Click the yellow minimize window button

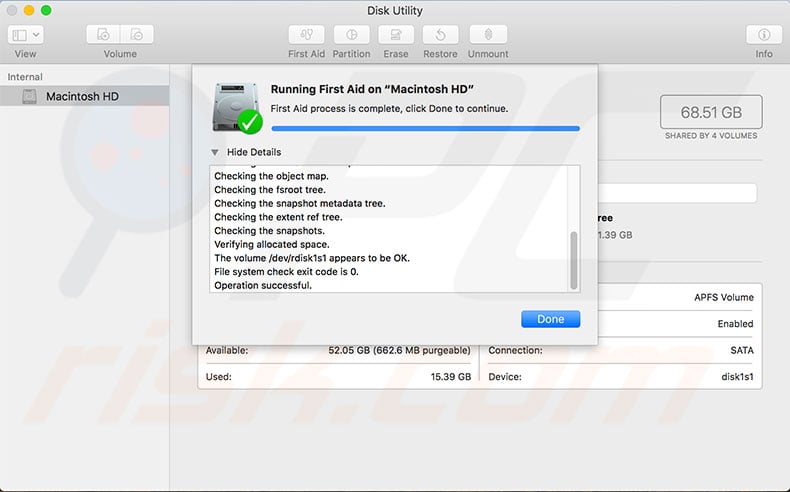(x=29, y=10)
